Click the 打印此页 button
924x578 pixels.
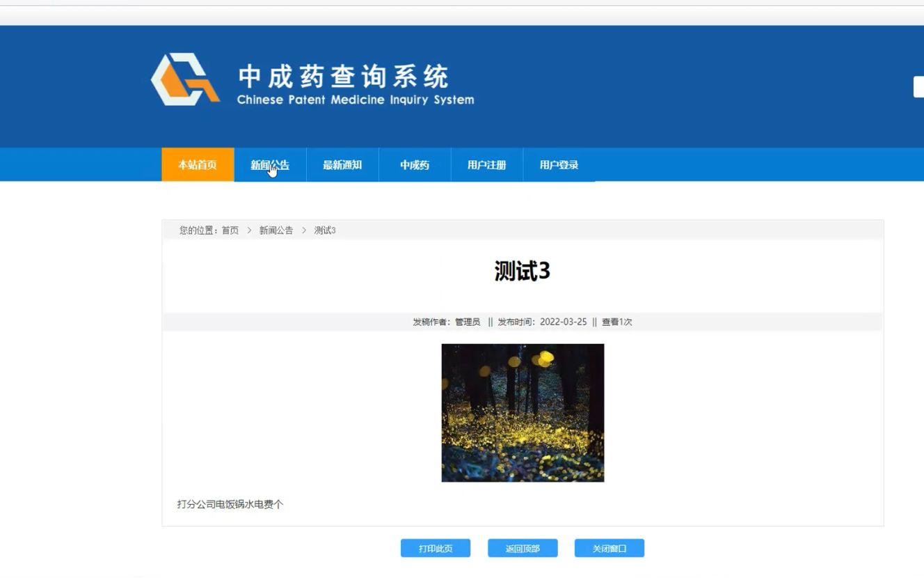pyautogui.click(x=435, y=548)
